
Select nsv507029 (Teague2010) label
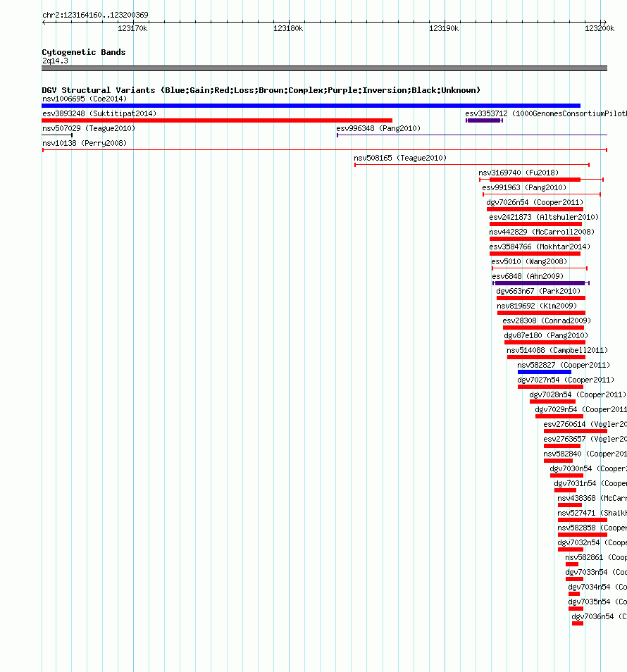[89, 129]
